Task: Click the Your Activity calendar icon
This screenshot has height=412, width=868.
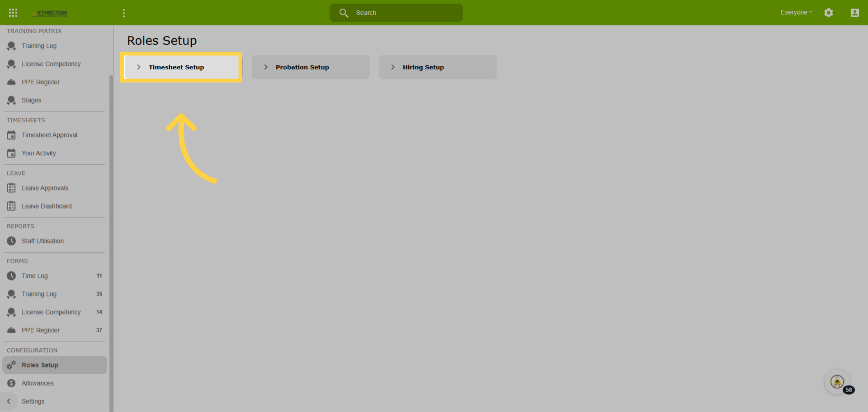Action: click(11, 153)
